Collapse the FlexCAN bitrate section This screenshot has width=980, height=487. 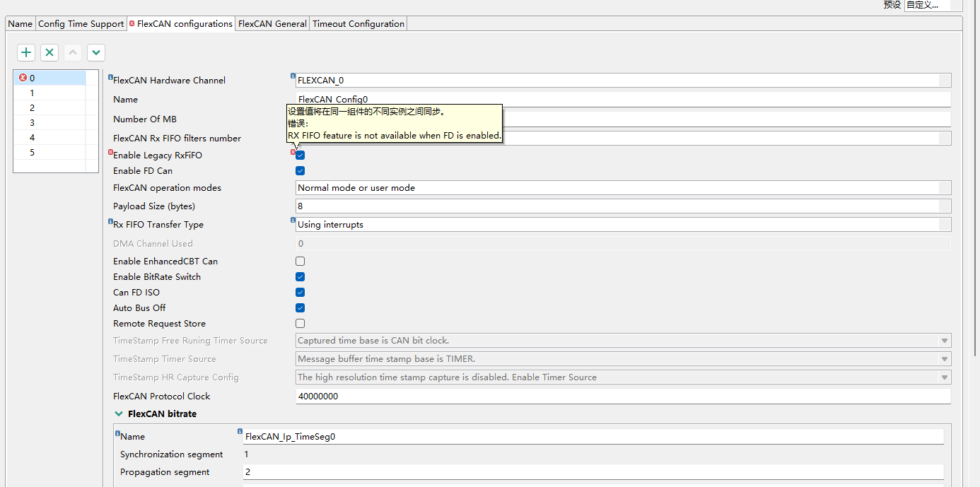[x=117, y=413]
